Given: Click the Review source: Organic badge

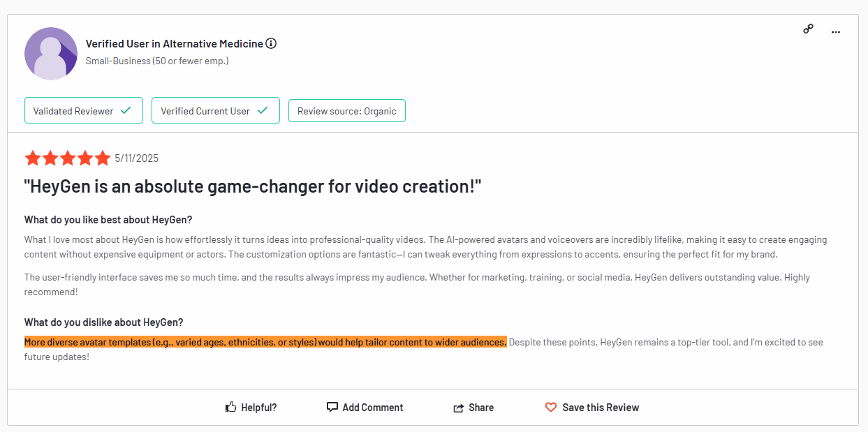Looking at the screenshot, I should click(x=346, y=111).
